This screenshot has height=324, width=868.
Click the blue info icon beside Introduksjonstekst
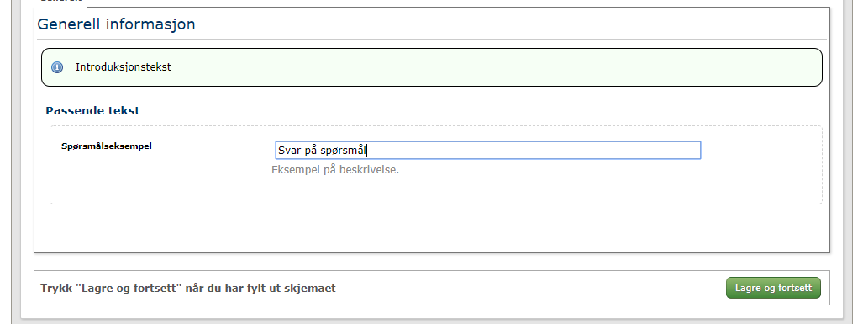pyautogui.click(x=57, y=67)
